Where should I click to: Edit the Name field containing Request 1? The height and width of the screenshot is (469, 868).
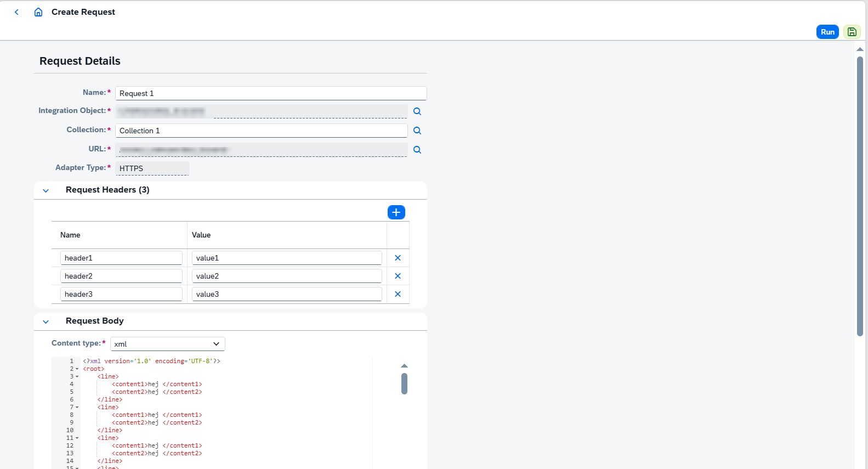(271, 93)
